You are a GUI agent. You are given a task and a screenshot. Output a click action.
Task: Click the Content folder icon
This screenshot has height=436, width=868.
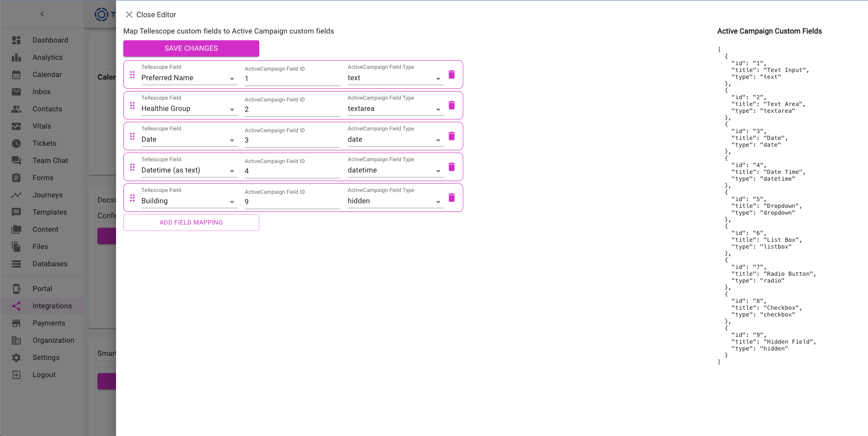click(x=16, y=230)
